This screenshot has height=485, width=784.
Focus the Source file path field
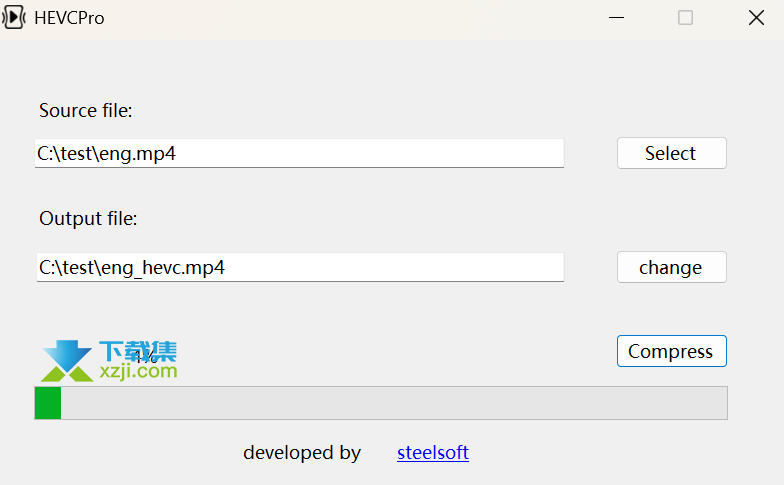tap(300, 154)
